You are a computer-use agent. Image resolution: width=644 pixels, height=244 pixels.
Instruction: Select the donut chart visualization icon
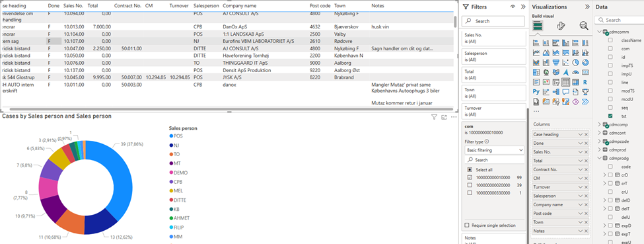(585, 63)
